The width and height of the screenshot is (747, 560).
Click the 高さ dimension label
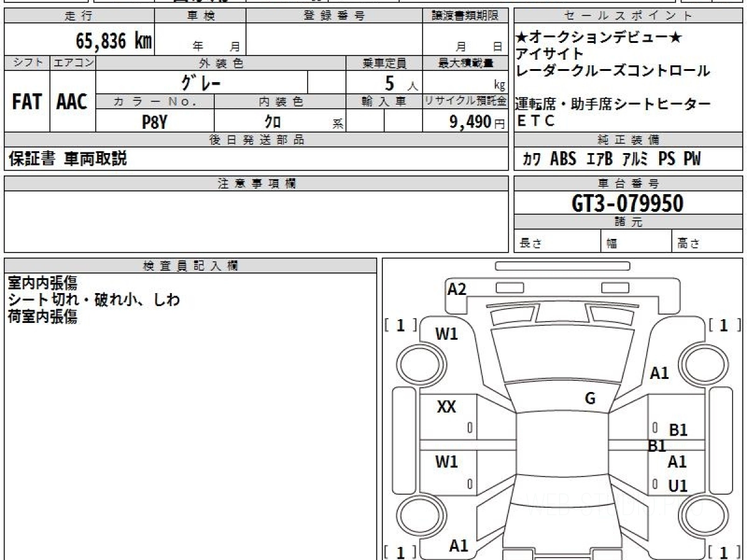tap(688, 244)
